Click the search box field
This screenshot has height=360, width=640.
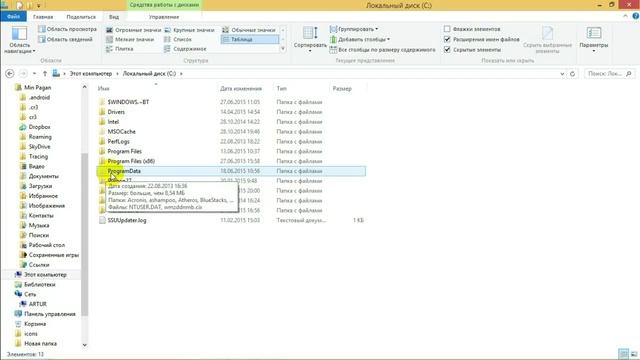pos(609,73)
